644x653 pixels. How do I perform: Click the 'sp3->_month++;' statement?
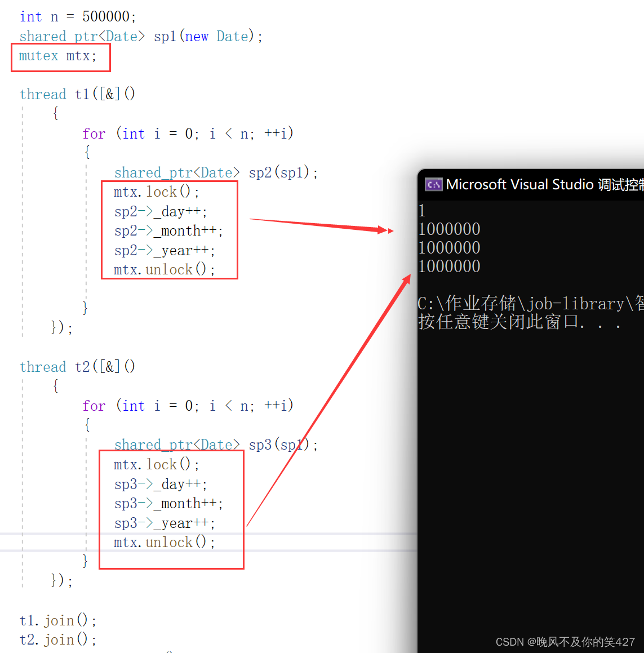pyautogui.click(x=168, y=504)
